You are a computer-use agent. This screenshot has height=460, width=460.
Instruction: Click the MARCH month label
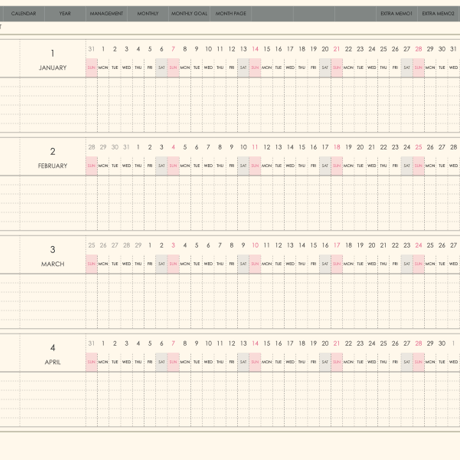coord(53,264)
